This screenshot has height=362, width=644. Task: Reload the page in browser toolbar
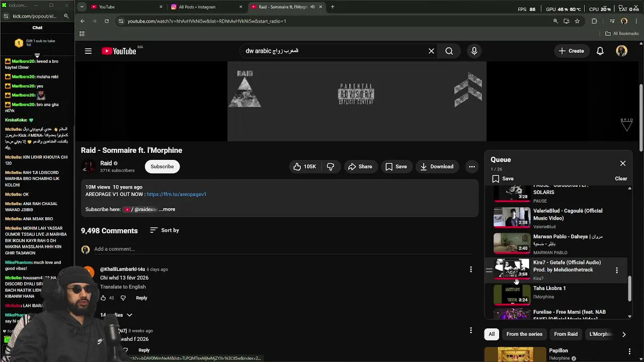[107, 21]
